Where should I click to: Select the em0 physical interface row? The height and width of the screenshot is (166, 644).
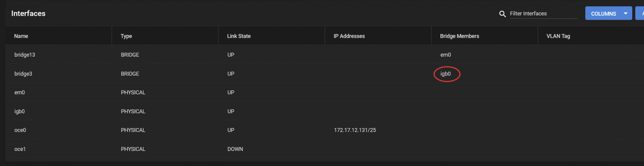point(325,92)
